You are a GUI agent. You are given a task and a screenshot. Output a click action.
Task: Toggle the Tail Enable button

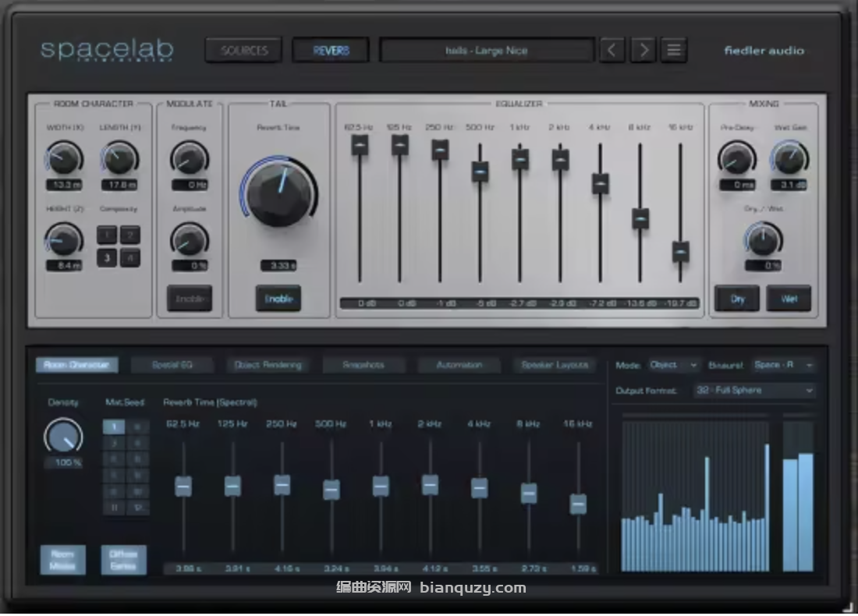[x=278, y=299]
